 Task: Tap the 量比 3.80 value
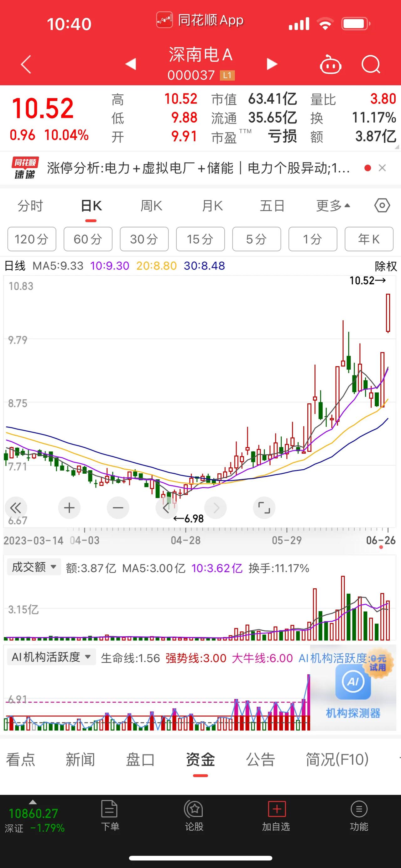383,99
